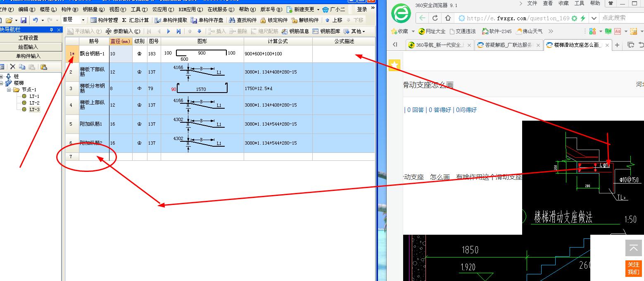Click 单构件提取 toolbar button
Image resolution: width=644 pixels, height=281 pixels.
(x=171, y=20)
